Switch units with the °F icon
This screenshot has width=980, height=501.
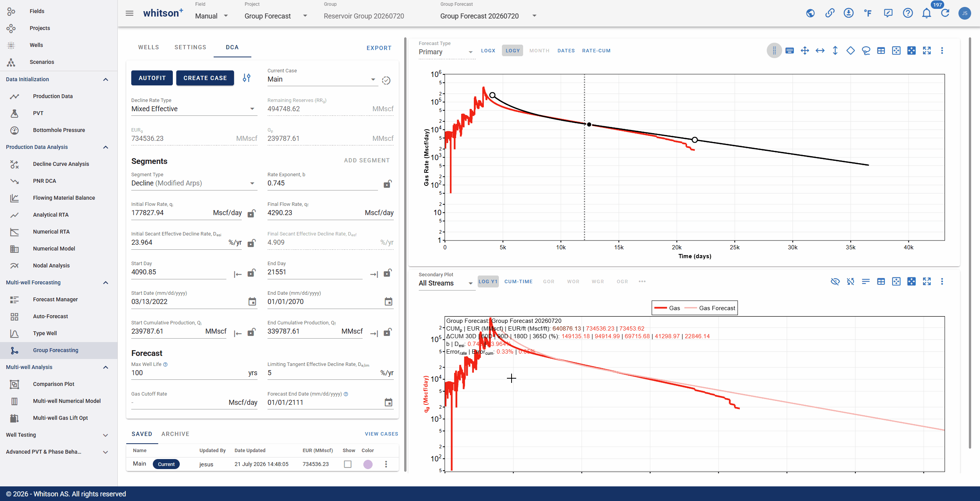tap(868, 13)
